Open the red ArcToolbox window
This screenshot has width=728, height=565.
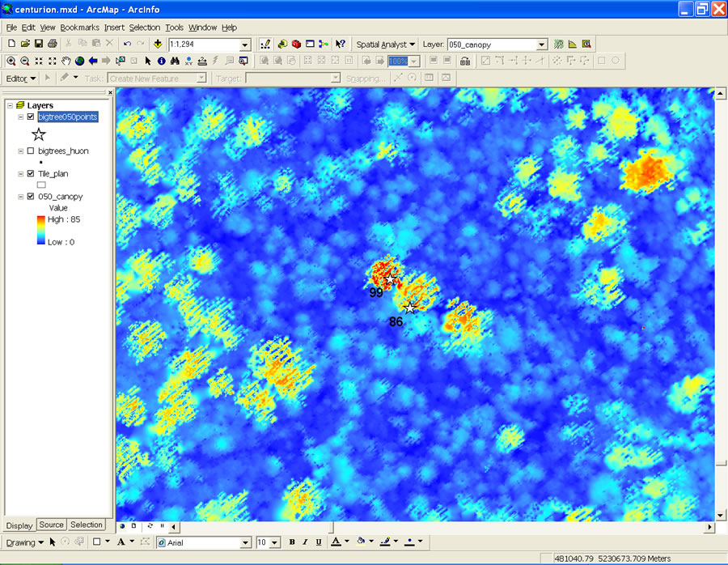(296, 45)
